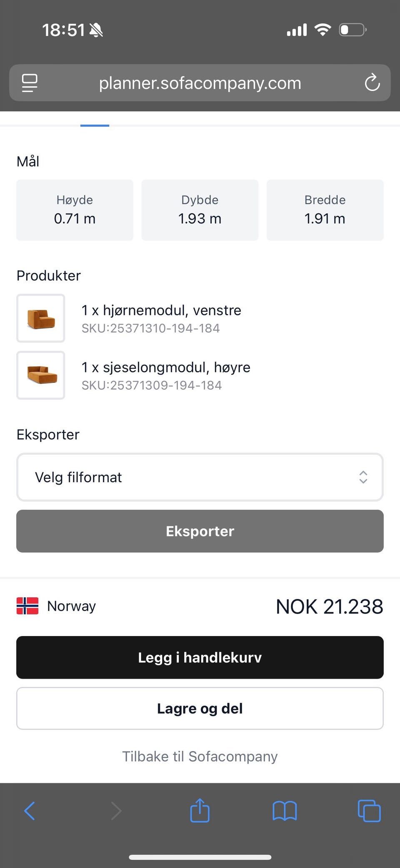Tap the home indicator bar at bottom
Screen dimensions: 400x868
coord(200,857)
